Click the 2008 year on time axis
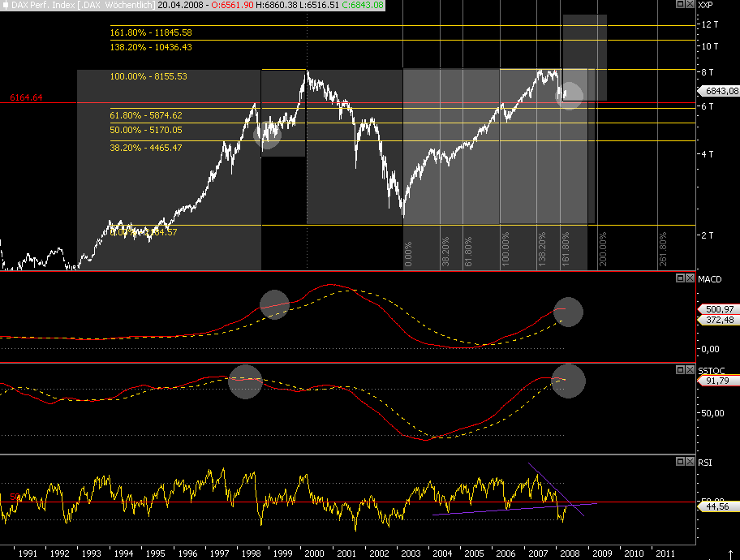Image resolution: width=740 pixels, height=560 pixels. point(570,554)
